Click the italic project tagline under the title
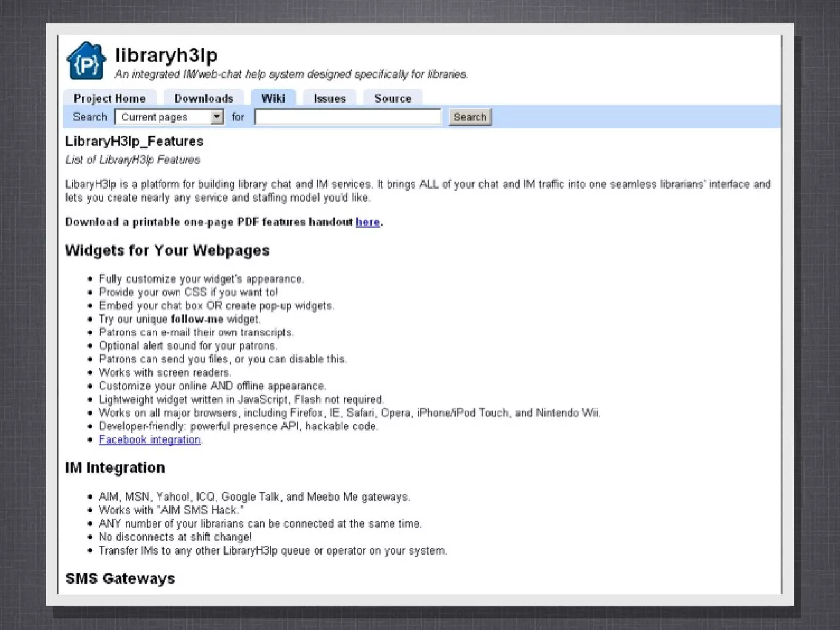 click(x=291, y=74)
